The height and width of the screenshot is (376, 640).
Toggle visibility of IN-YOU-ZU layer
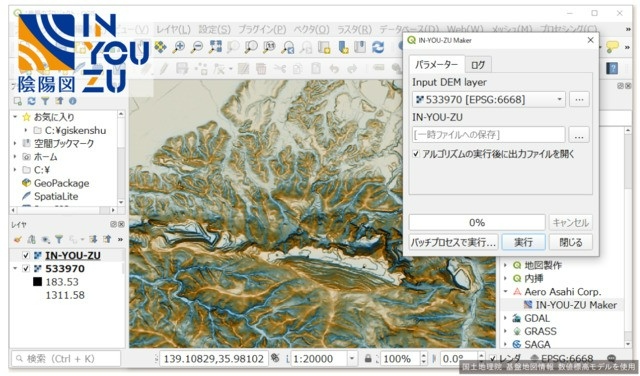click(x=26, y=256)
